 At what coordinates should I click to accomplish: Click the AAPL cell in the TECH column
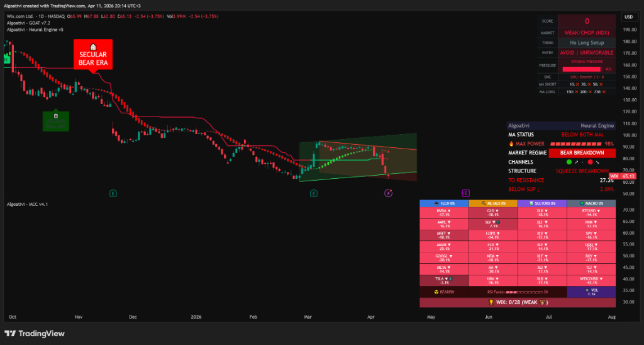pos(444,223)
